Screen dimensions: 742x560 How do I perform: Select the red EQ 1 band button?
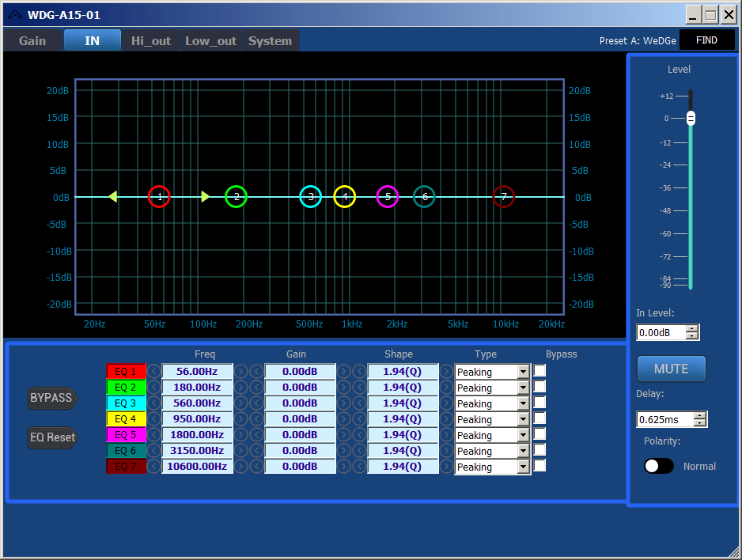[x=126, y=371]
